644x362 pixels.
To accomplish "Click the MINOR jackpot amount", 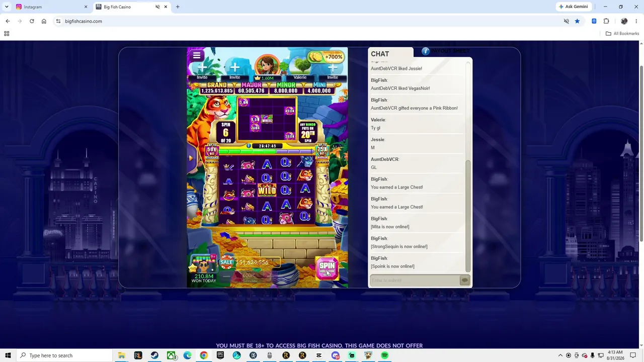I will pyautogui.click(x=286, y=91).
